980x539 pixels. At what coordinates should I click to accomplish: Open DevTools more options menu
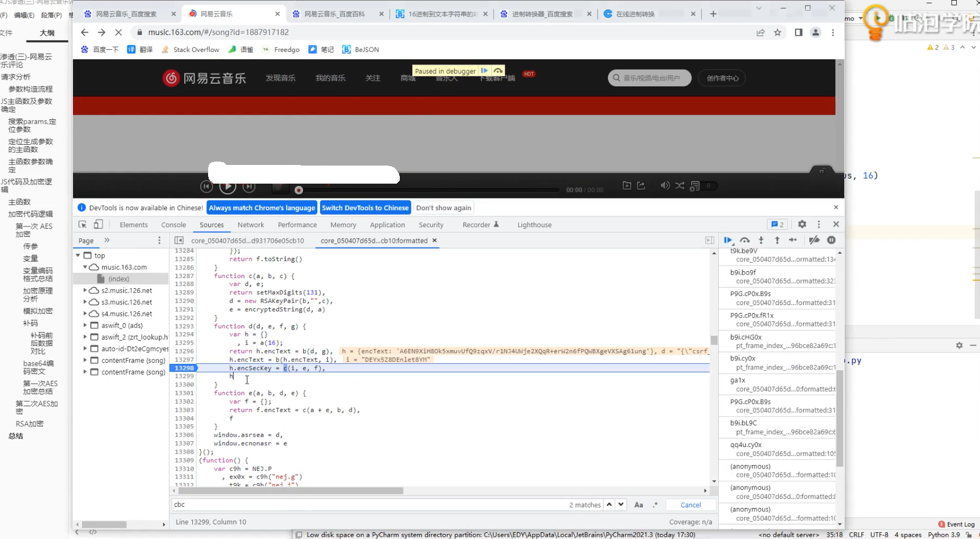pos(818,224)
